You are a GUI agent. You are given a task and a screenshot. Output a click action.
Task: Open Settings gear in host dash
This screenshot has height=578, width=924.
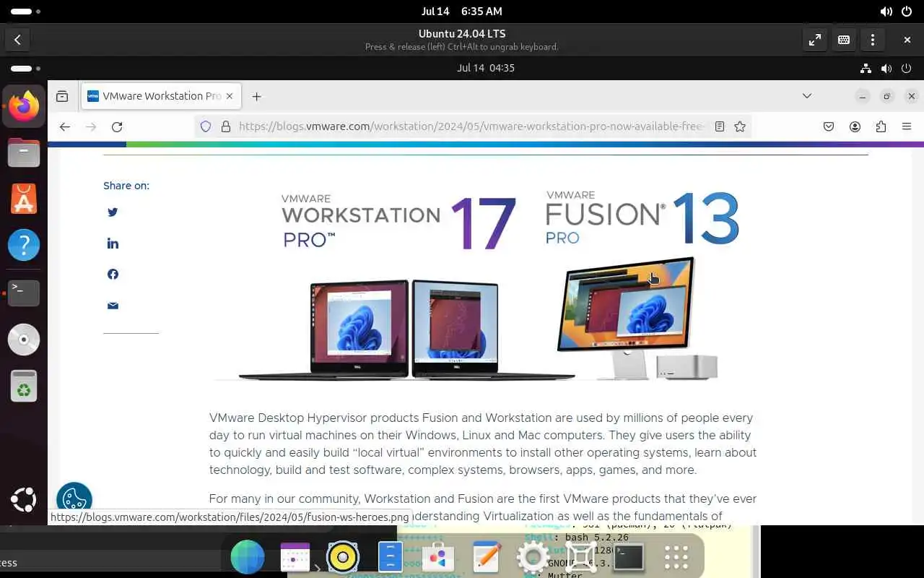[x=533, y=557]
